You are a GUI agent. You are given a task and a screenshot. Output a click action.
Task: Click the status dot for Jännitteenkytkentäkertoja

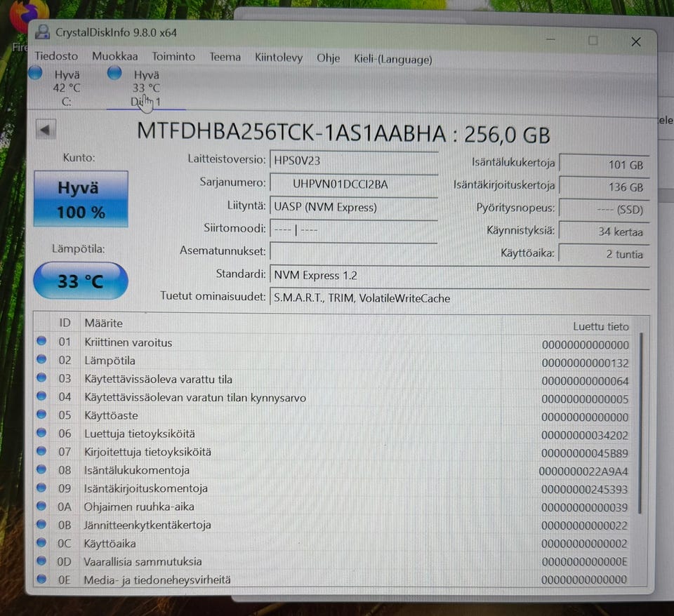41,524
